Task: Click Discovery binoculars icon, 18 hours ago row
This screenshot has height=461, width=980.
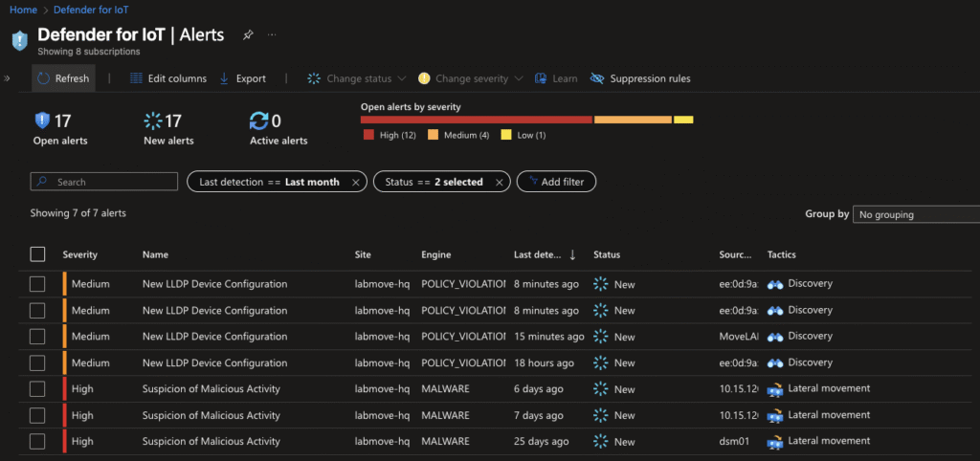Action: [775, 362]
